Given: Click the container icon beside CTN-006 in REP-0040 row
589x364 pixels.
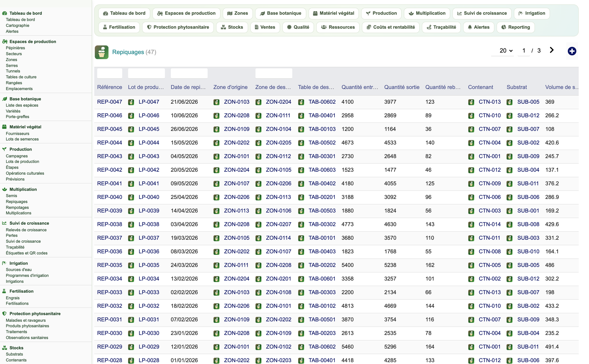Looking at the screenshot, I should pos(471,197).
